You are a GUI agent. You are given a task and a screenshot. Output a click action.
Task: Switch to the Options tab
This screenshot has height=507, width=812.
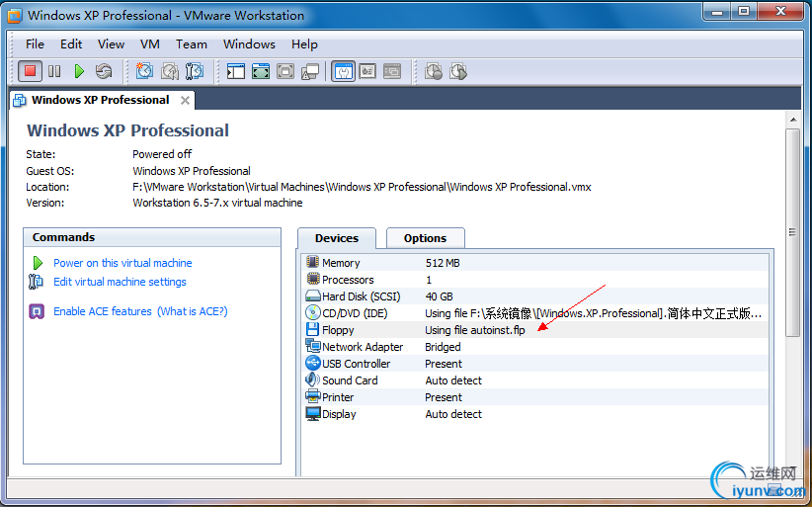tap(425, 238)
